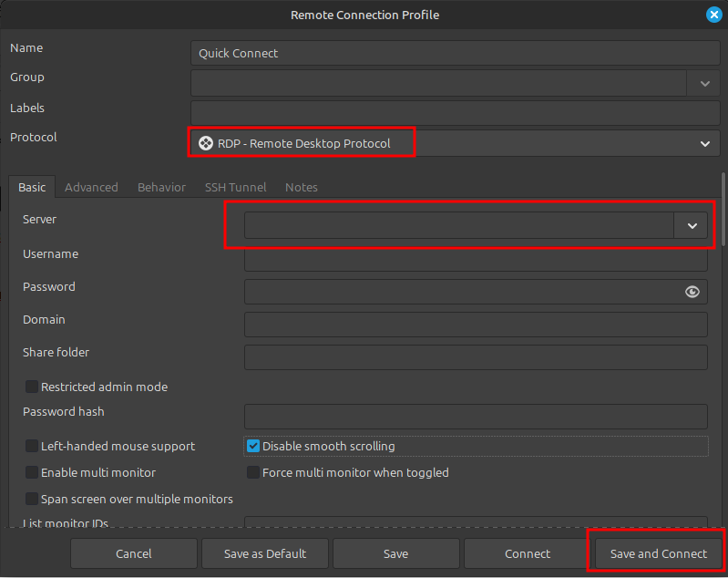Uncheck Disable smooth scrolling
The width and height of the screenshot is (728, 578).
click(x=254, y=447)
